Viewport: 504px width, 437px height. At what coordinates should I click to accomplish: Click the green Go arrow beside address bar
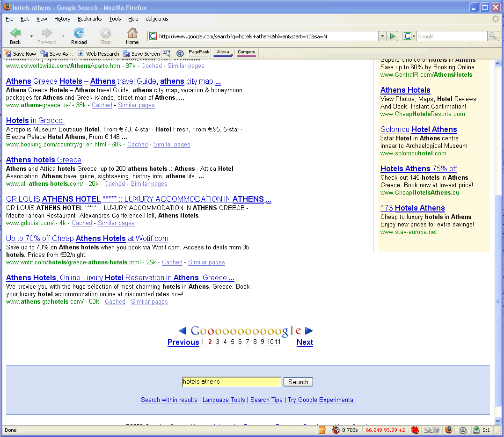pyautogui.click(x=393, y=36)
